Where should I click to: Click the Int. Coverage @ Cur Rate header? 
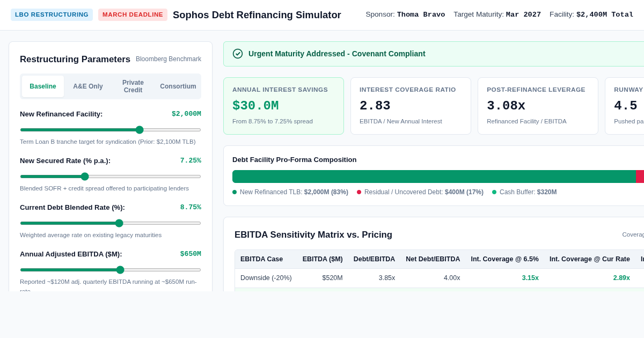590,259
